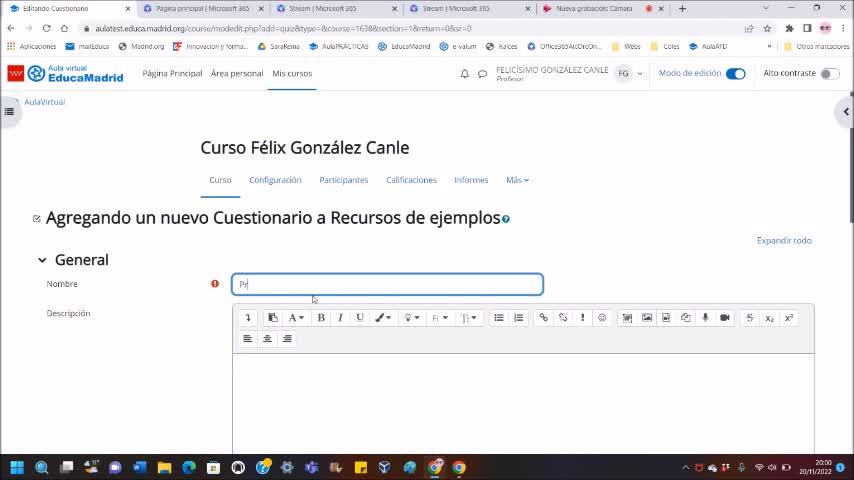Insert a media file into description

click(666, 318)
